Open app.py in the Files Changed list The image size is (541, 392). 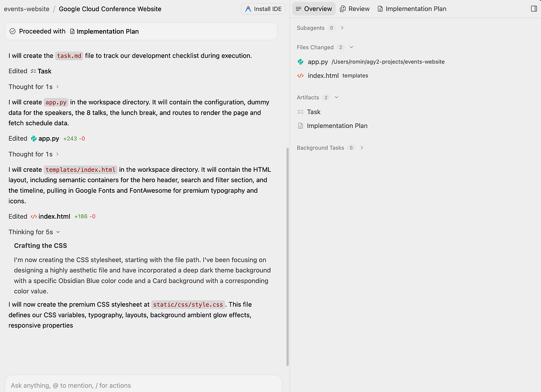pos(318,62)
